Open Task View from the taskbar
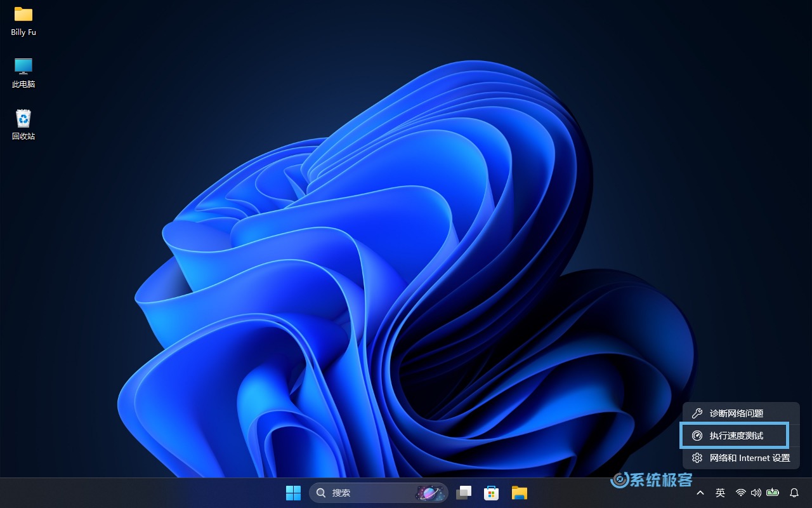This screenshot has width=812, height=508. pyautogui.click(x=464, y=493)
